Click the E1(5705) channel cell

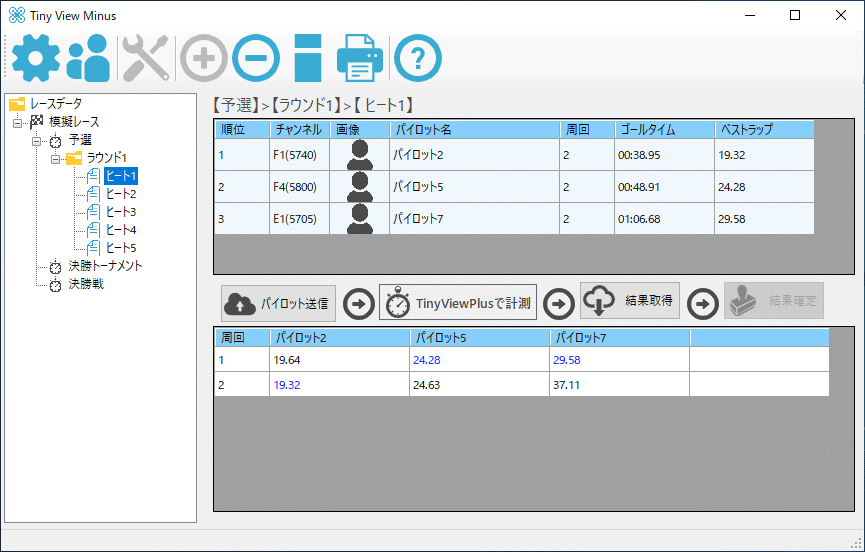(x=300, y=219)
